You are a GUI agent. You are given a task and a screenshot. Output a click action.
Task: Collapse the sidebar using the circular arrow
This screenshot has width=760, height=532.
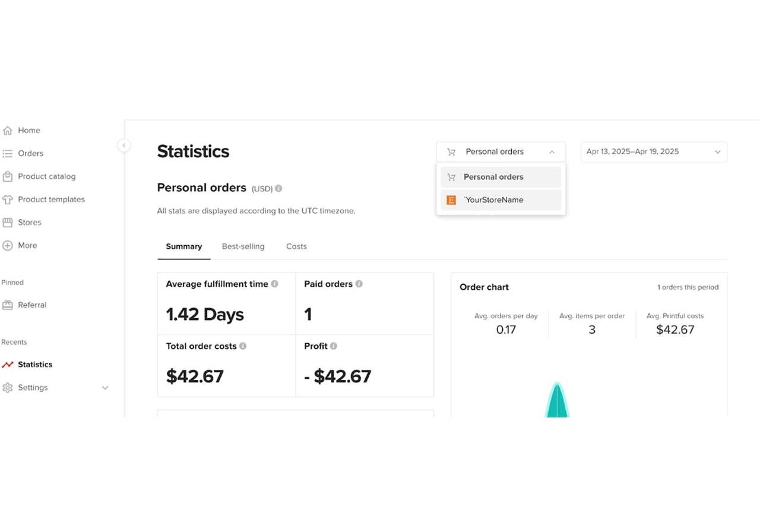[124, 145]
